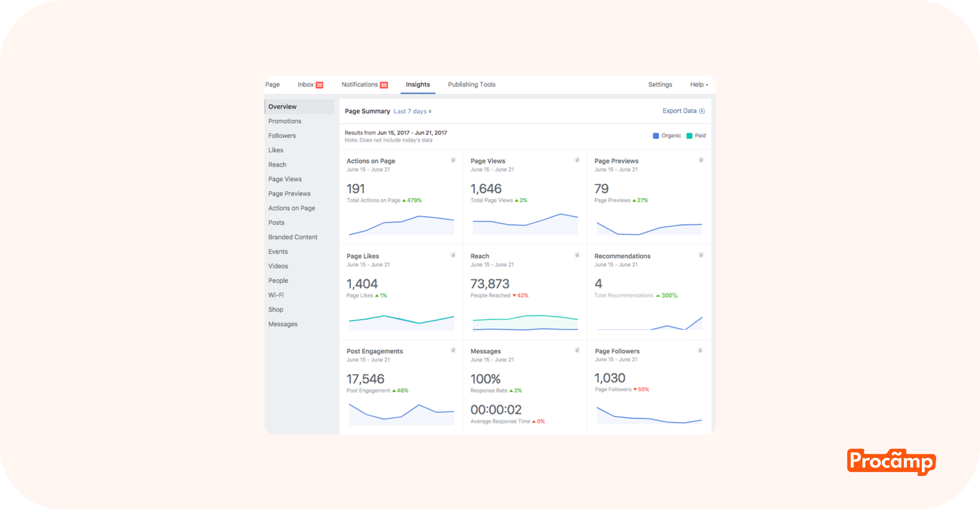
Task: Click info icon on Page Likes card
Action: pos(453,255)
